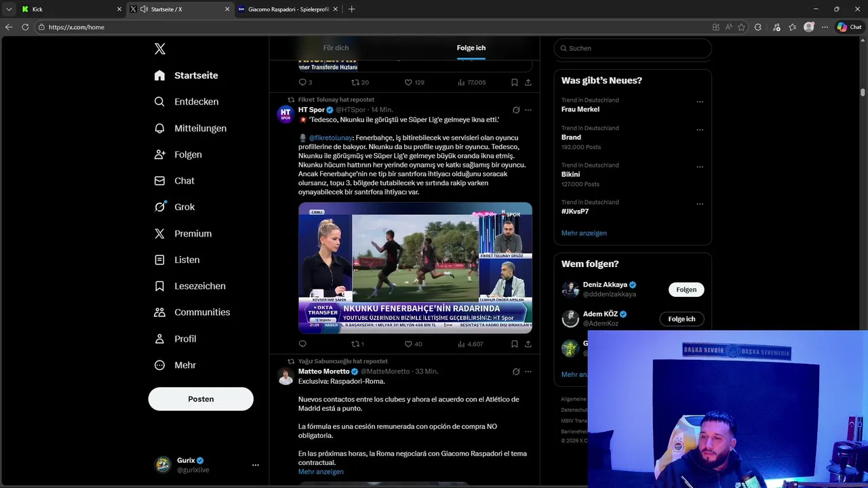Share the HT Spor post
Viewport: 868px width, 488px height.
click(528, 344)
